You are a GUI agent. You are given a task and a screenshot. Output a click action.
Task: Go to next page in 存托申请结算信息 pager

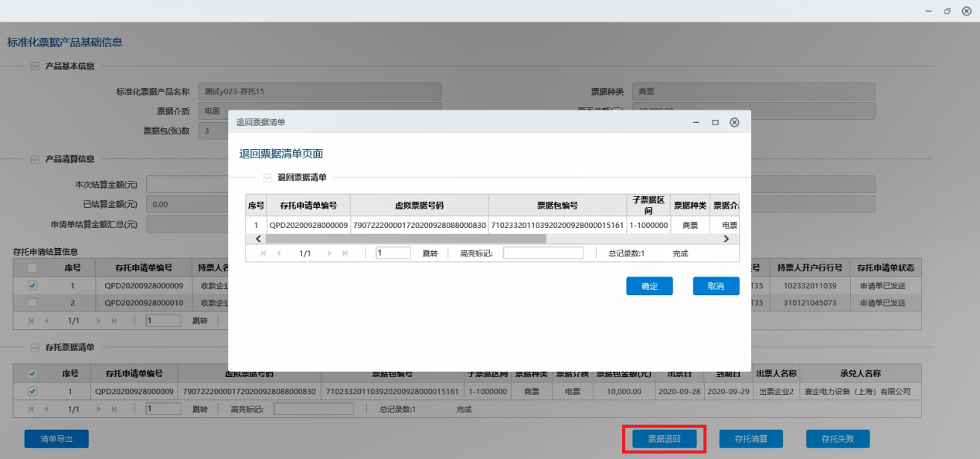click(99, 321)
